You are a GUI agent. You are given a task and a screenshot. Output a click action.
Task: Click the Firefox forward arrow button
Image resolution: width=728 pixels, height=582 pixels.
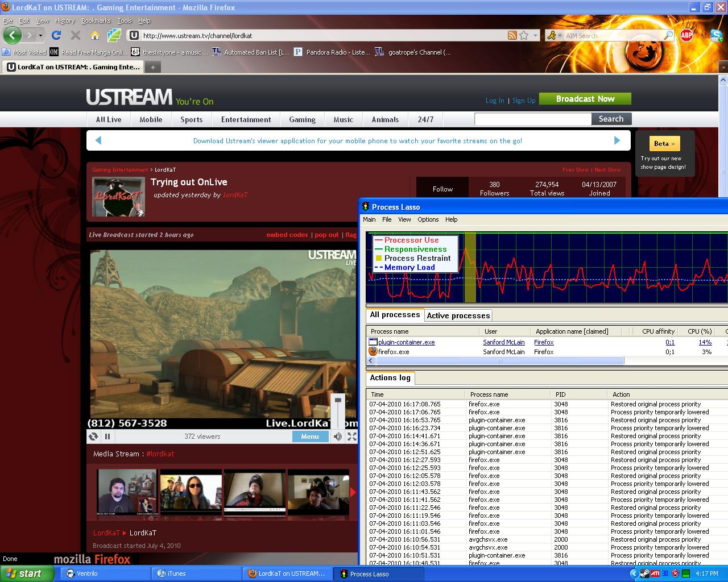30,35
